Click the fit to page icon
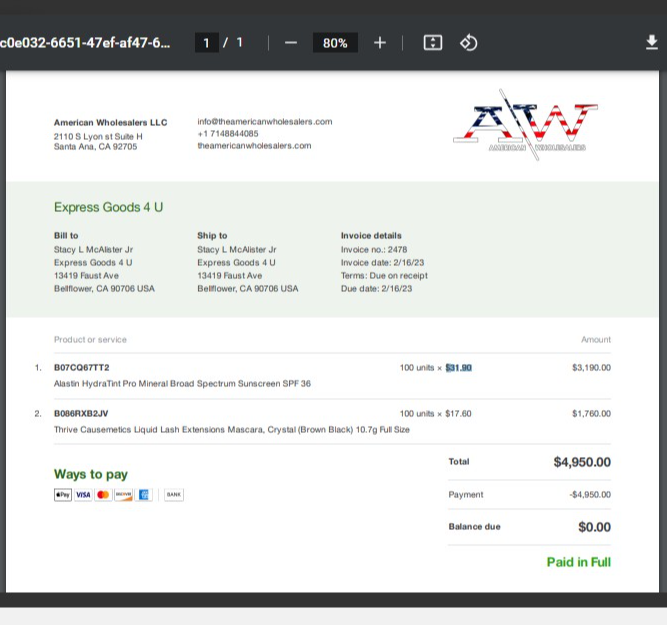667x625 pixels. click(x=433, y=43)
